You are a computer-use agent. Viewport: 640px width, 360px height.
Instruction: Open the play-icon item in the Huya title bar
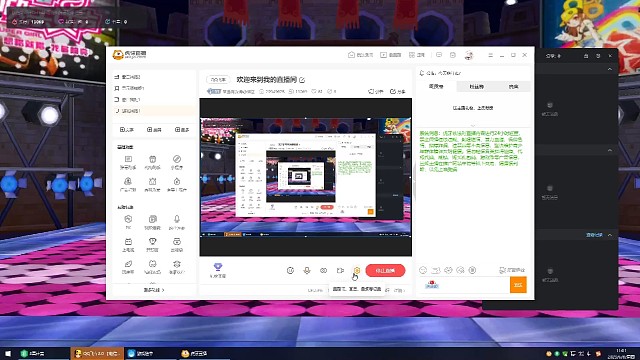click(390, 55)
